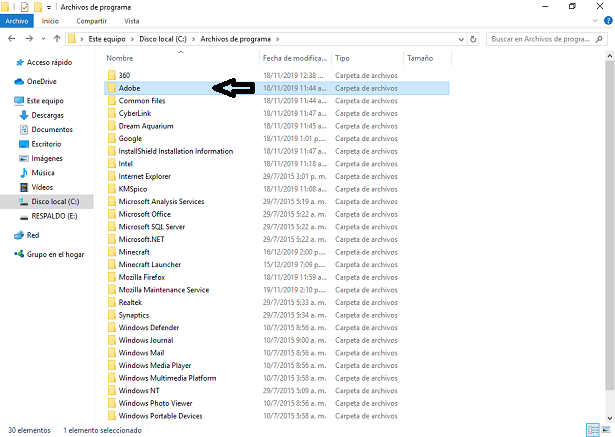Switch to the Inicio ribbon tab
Viewport: 615px width, 437px height.
[50, 21]
